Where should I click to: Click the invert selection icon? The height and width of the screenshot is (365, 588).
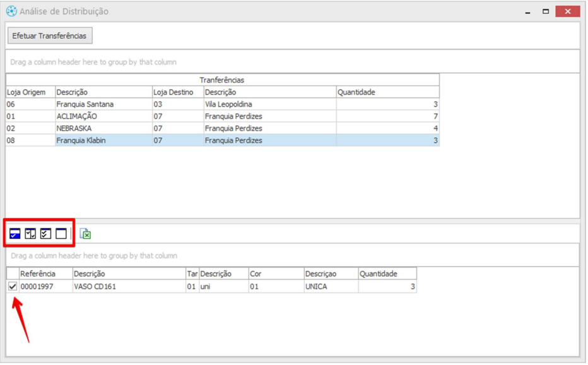coord(30,234)
